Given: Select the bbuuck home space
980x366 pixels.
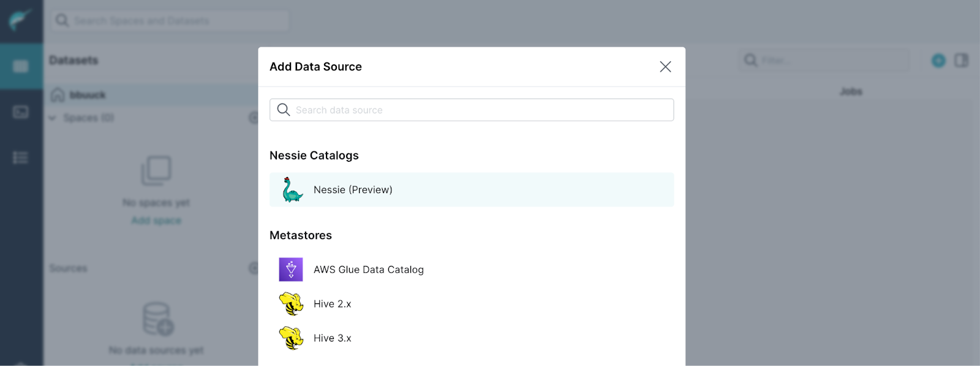Looking at the screenshot, I should (x=88, y=95).
